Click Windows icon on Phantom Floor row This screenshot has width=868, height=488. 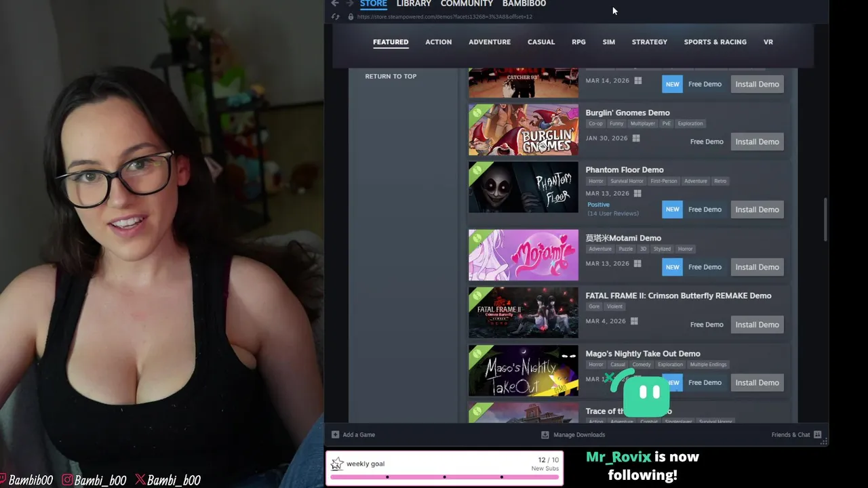(637, 193)
